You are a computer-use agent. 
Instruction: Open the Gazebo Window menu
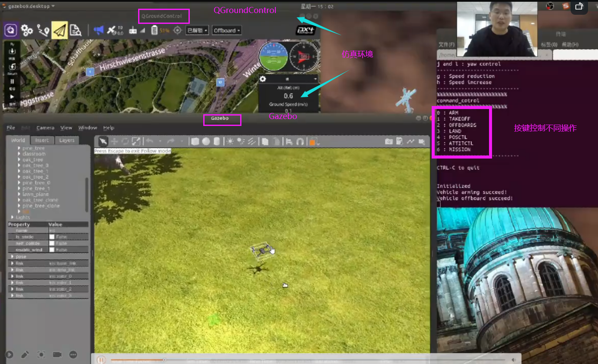click(88, 128)
